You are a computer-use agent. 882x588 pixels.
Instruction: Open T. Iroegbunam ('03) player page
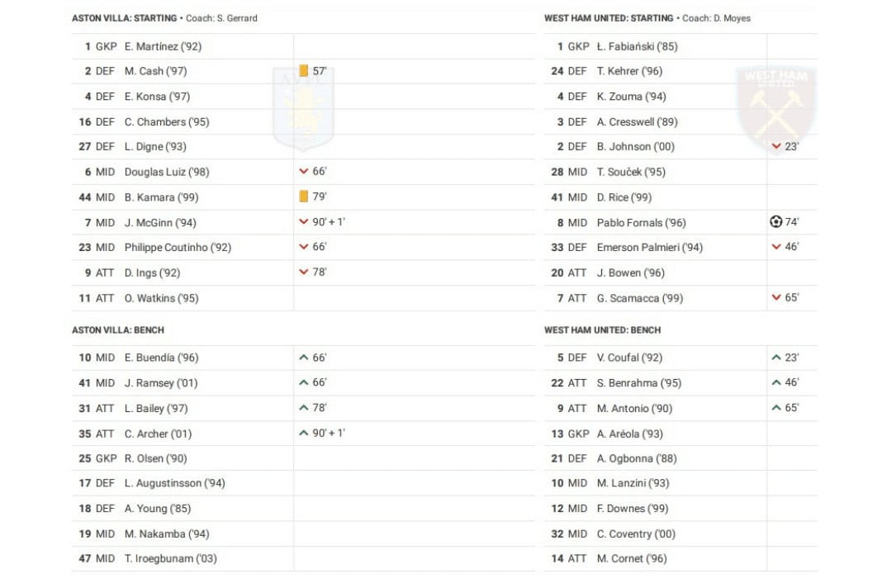click(170, 558)
